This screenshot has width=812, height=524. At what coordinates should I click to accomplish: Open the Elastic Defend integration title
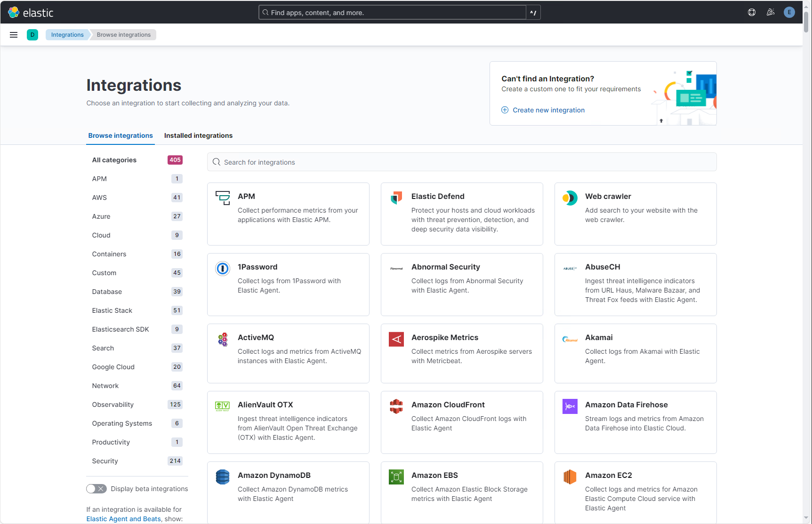(438, 196)
